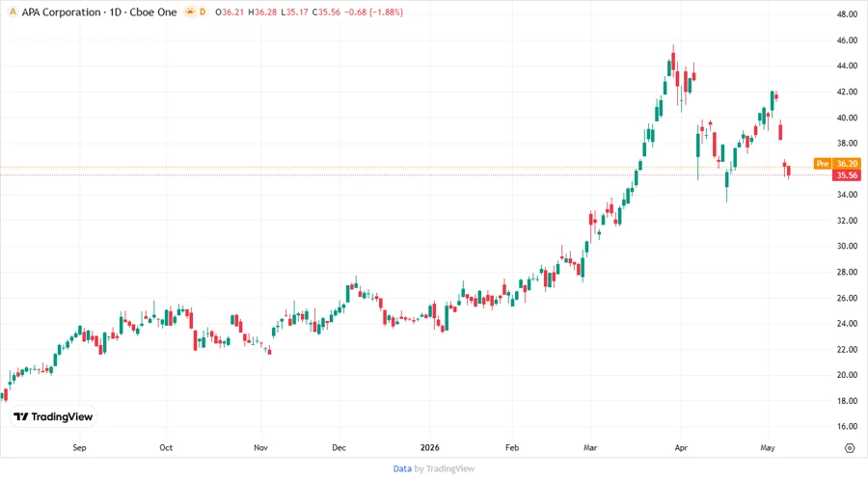Open the TradingView logo button
The width and height of the screenshot is (868, 480).
click(x=53, y=416)
